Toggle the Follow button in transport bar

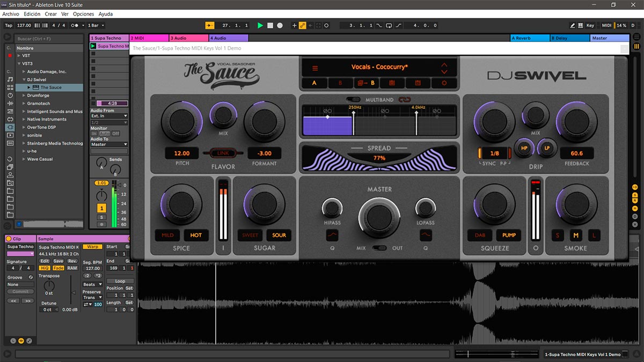click(x=209, y=25)
